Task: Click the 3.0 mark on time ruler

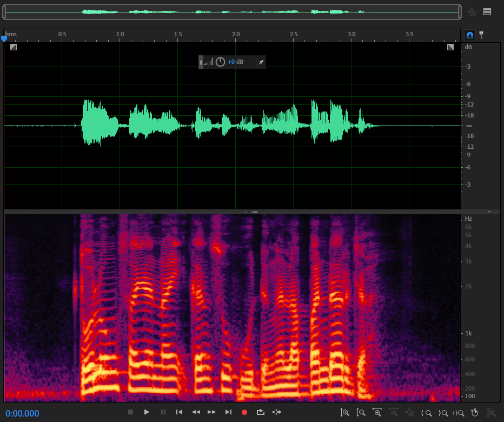Action: [x=352, y=34]
